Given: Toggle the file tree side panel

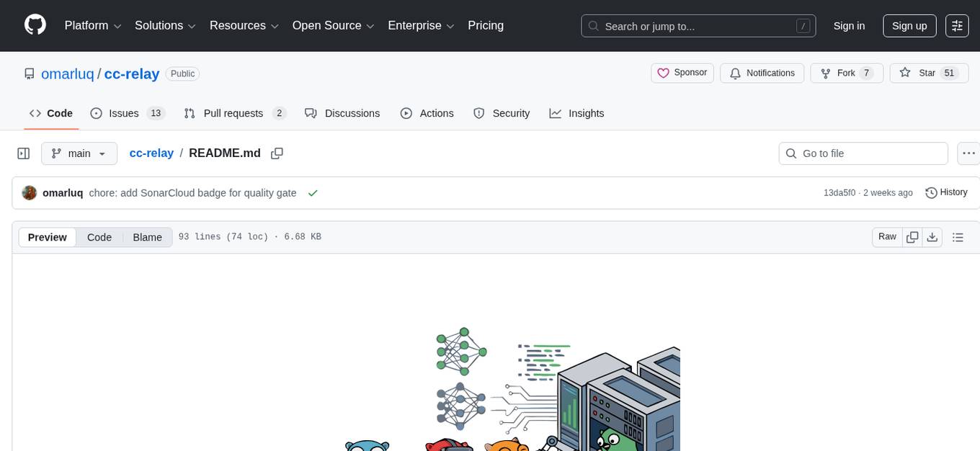Looking at the screenshot, I should click(x=23, y=153).
